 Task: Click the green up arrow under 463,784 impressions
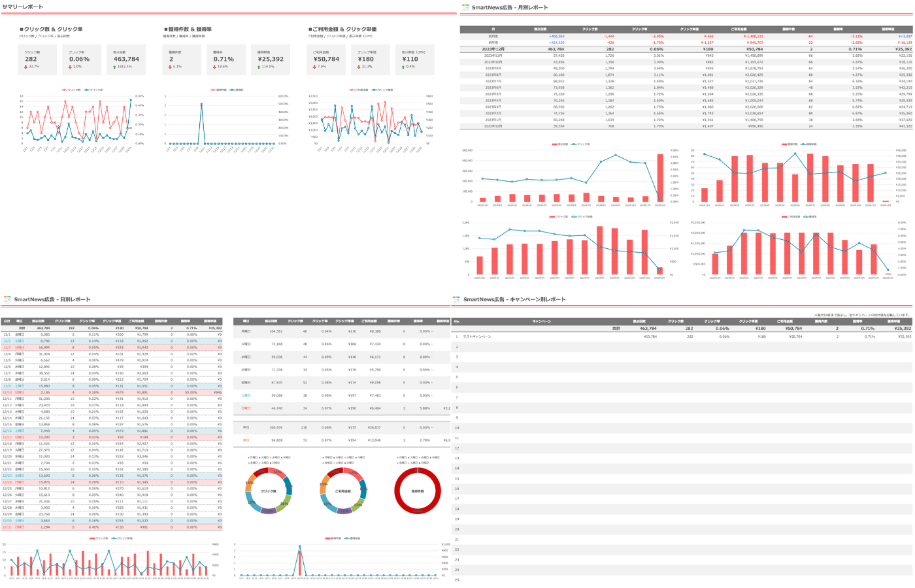114,67
